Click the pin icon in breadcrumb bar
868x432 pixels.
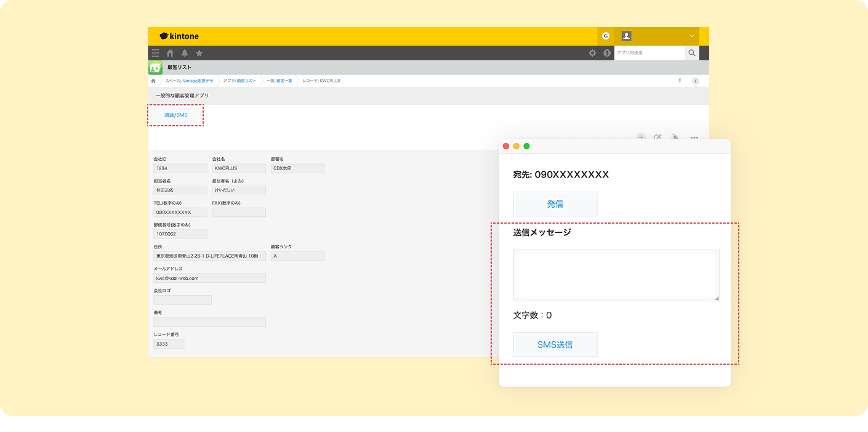click(680, 81)
